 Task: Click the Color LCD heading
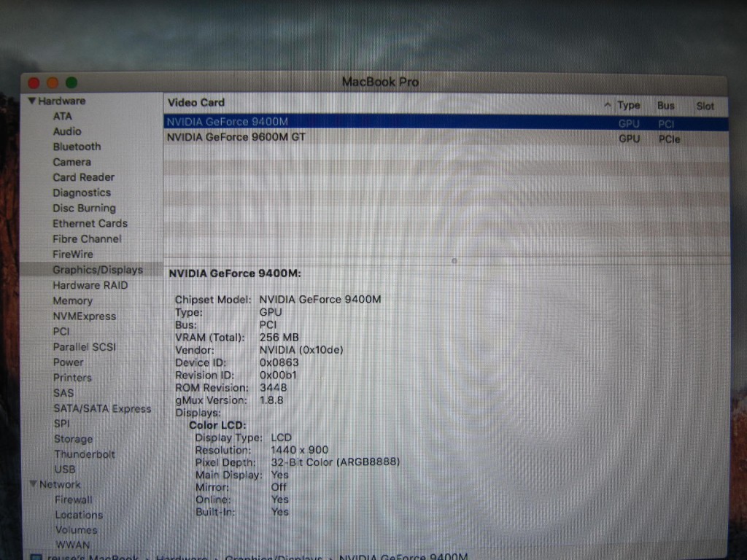click(217, 425)
